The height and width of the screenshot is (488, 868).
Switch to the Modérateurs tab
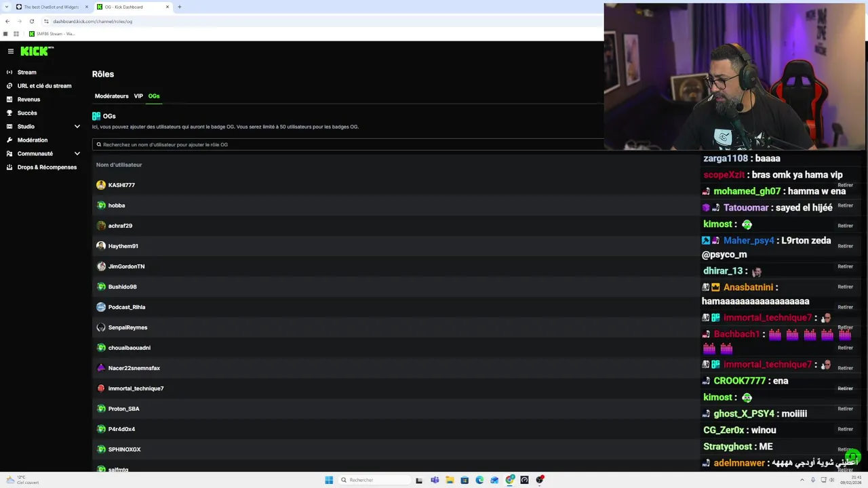pyautogui.click(x=111, y=96)
